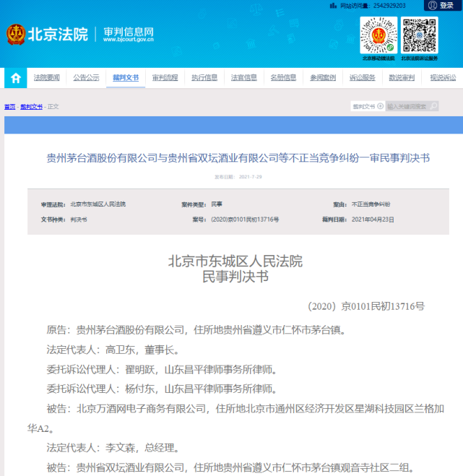The image size is (463, 476).
Task: Click case number (2020)京0101民初13716号 in info box
Action: (x=245, y=220)
